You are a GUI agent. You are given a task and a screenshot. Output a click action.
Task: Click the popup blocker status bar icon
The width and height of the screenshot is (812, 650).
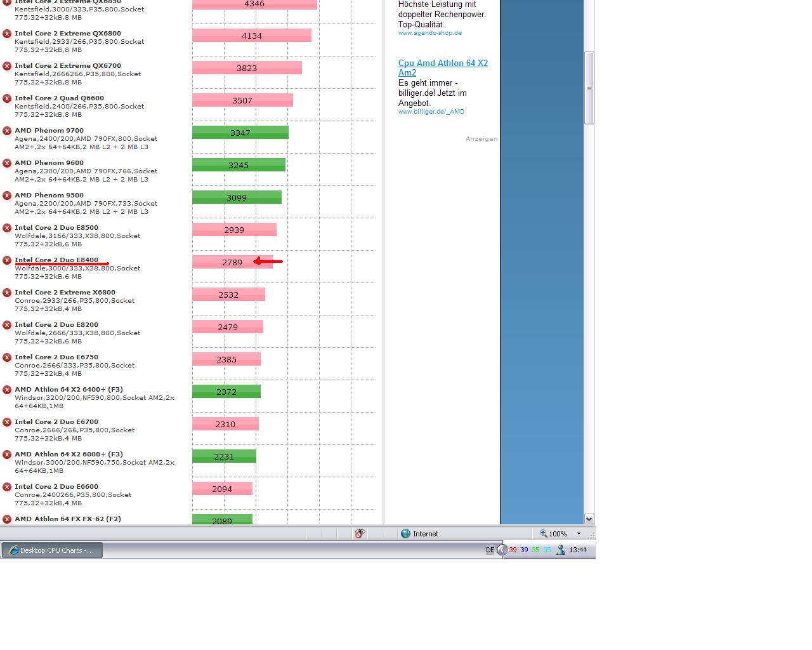(360, 534)
